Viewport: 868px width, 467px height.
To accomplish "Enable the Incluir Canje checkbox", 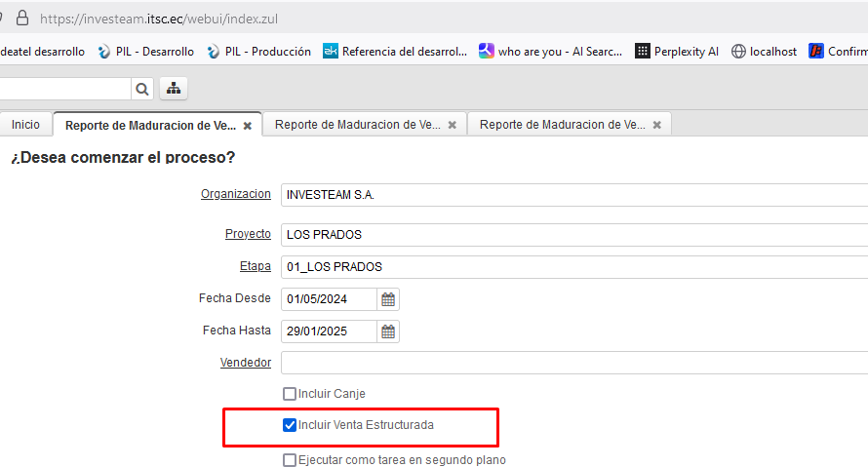I will (x=290, y=394).
